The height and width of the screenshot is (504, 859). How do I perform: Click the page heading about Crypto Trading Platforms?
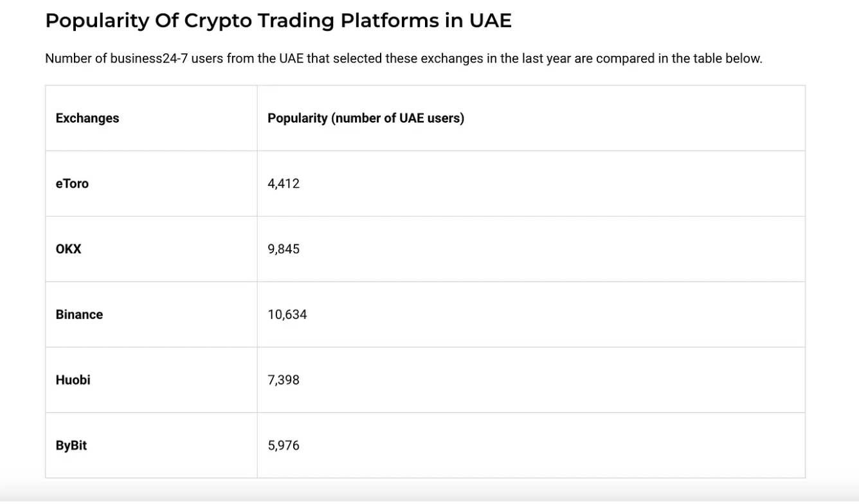point(278,21)
